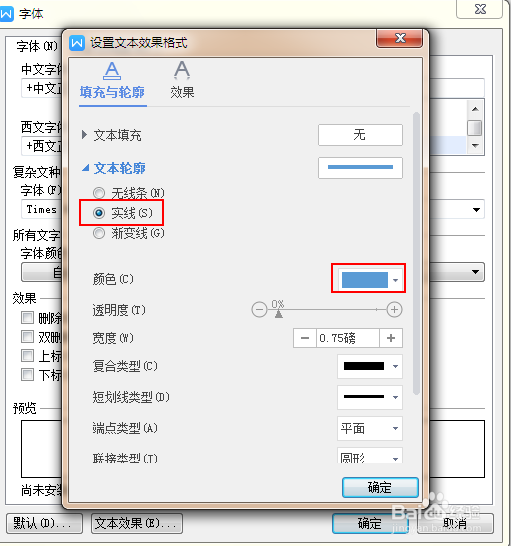Image resolution: width=511 pixels, height=546 pixels.
Task: Click the transparency plus circle icon
Action: pos(394,310)
